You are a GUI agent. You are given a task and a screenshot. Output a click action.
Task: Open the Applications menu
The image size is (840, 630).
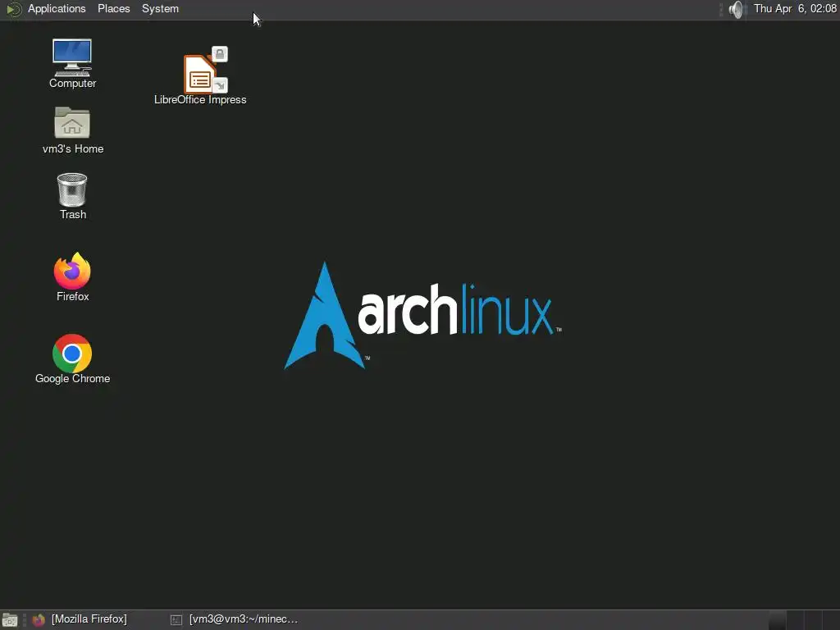tap(57, 8)
